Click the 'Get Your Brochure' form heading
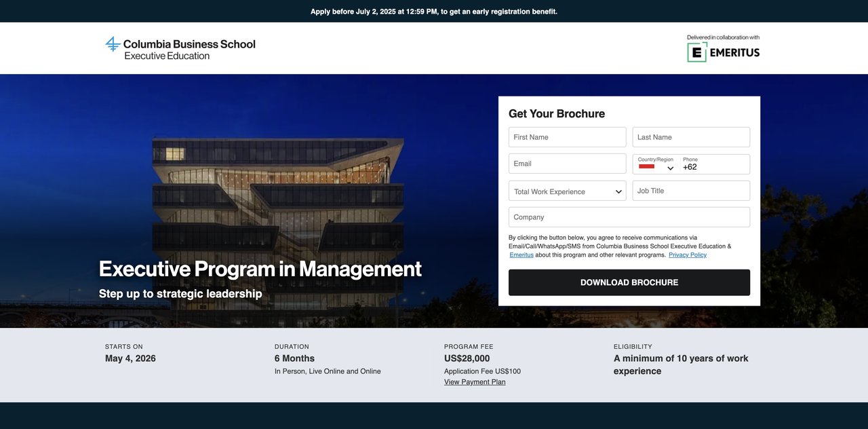868x429 pixels. [557, 114]
